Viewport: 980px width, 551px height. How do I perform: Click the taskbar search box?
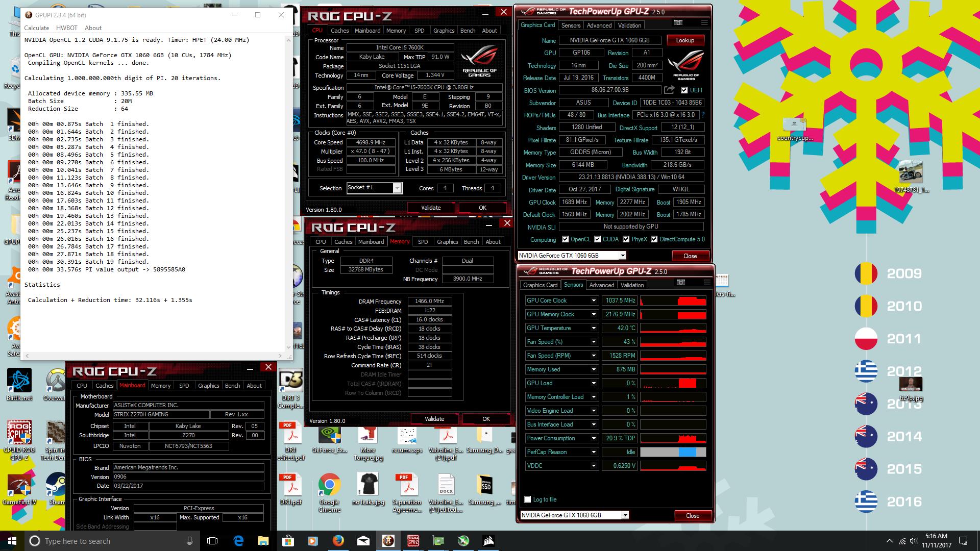[x=111, y=541]
